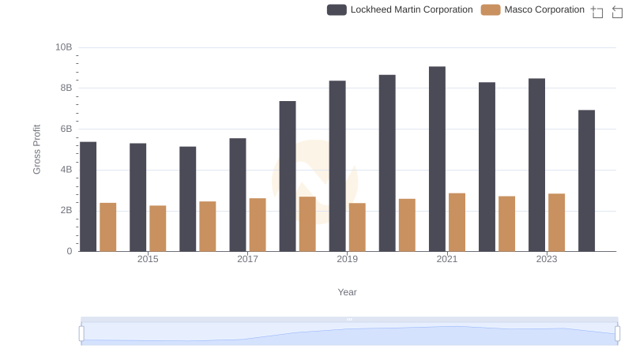
Task: Grab the left handle of the zoom slider
Action: point(81,334)
